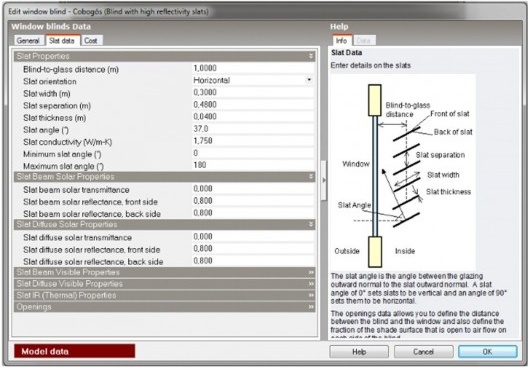
Task: Expand the Slat Beam Visible Properties chevron
Action: pyautogui.click(x=310, y=272)
